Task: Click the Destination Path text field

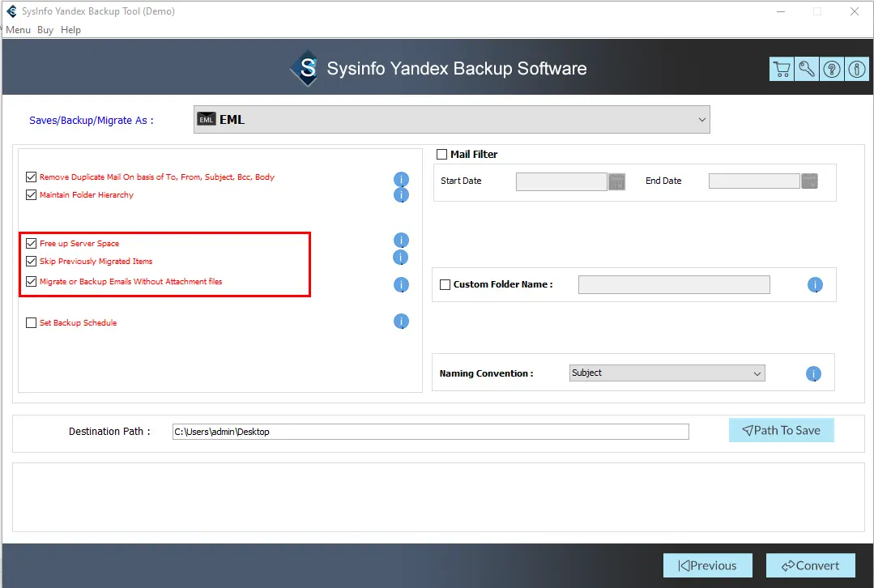Action: (x=430, y=432)
